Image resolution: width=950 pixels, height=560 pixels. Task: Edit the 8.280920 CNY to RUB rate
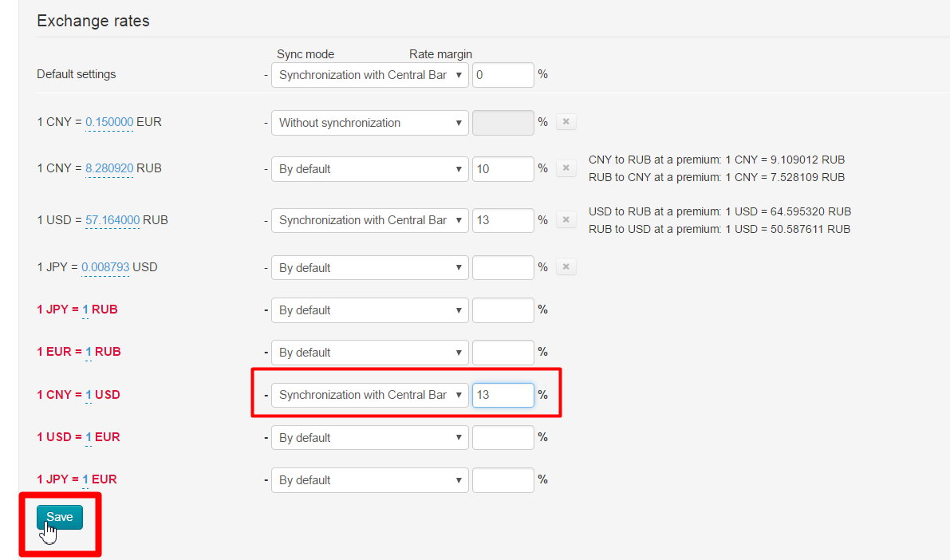click(x=109, y=168)
